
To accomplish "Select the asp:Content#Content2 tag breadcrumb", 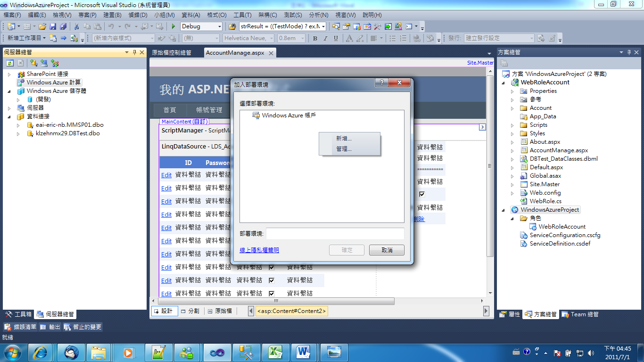I will tap(291, 311).
